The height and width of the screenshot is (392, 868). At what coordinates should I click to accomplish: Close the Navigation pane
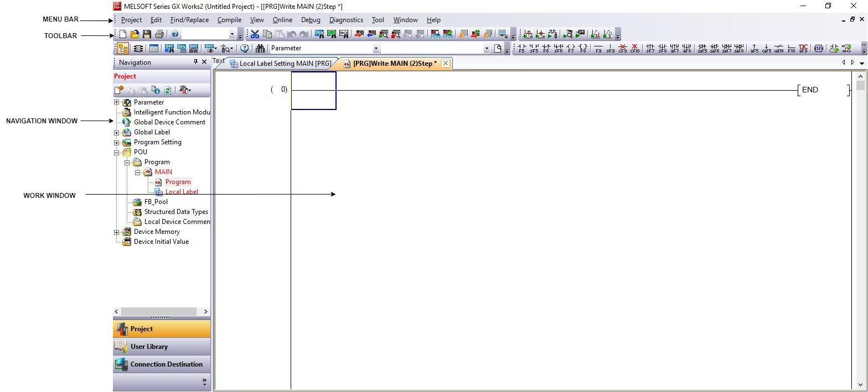[x=204, y=62]
